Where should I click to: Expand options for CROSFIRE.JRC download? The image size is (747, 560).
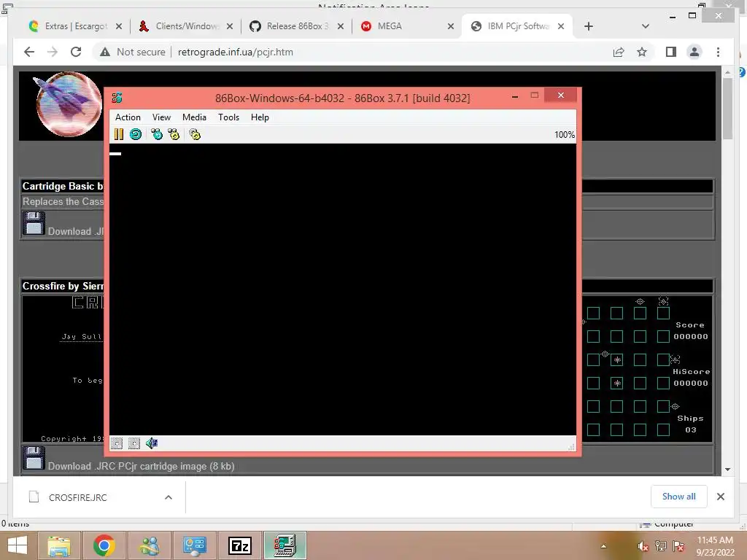[169, 497]
